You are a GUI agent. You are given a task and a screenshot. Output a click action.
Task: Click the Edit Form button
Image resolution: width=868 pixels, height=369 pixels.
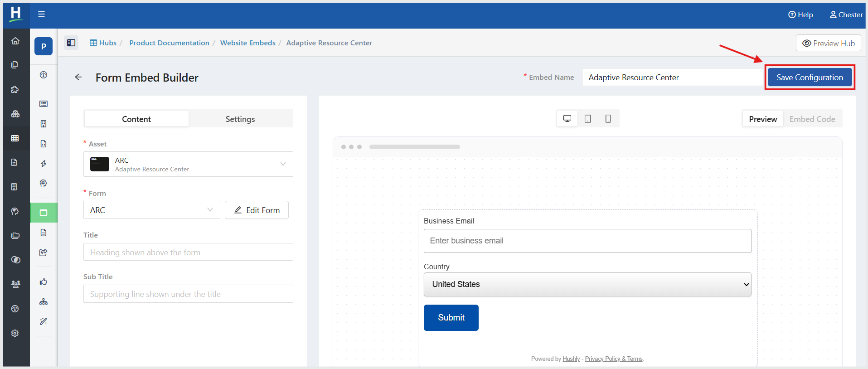pos(257,210)
